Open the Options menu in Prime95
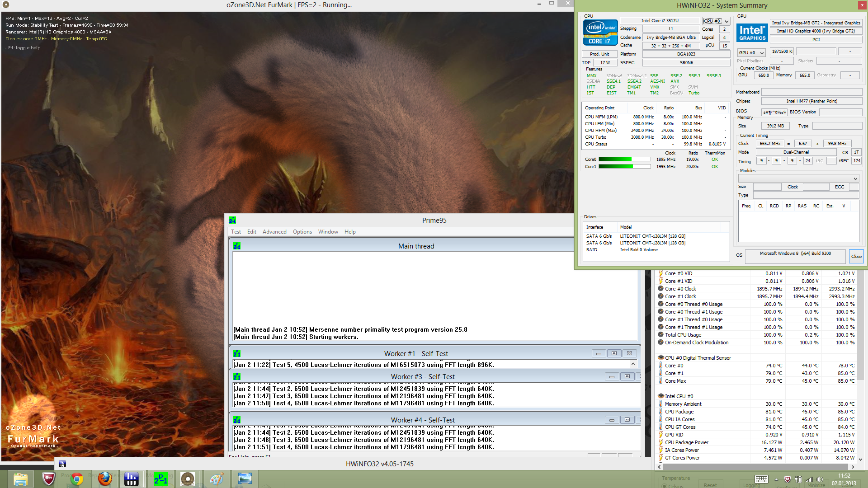This screenshot has height=488, width=868. (x=302, y=232)
